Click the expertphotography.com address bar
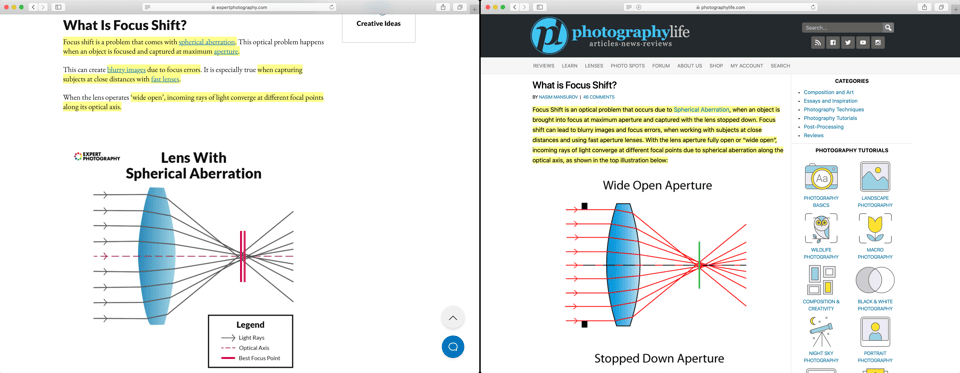960x373 pixels. click(x=239, y=7)
